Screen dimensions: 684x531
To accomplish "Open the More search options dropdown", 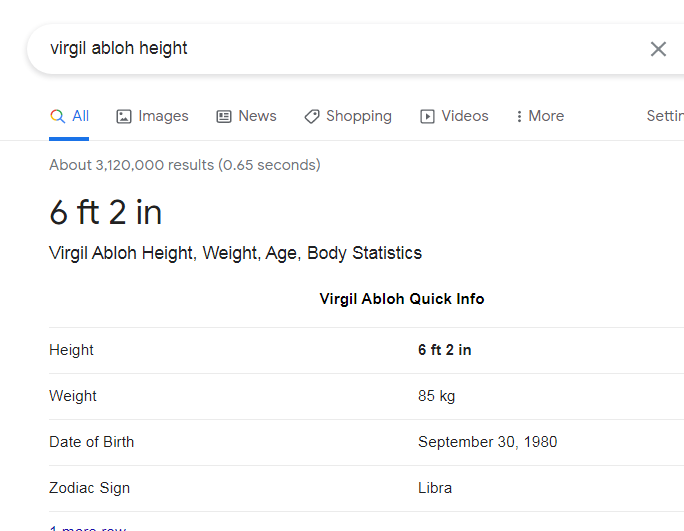I will click(x=540, y=116).
